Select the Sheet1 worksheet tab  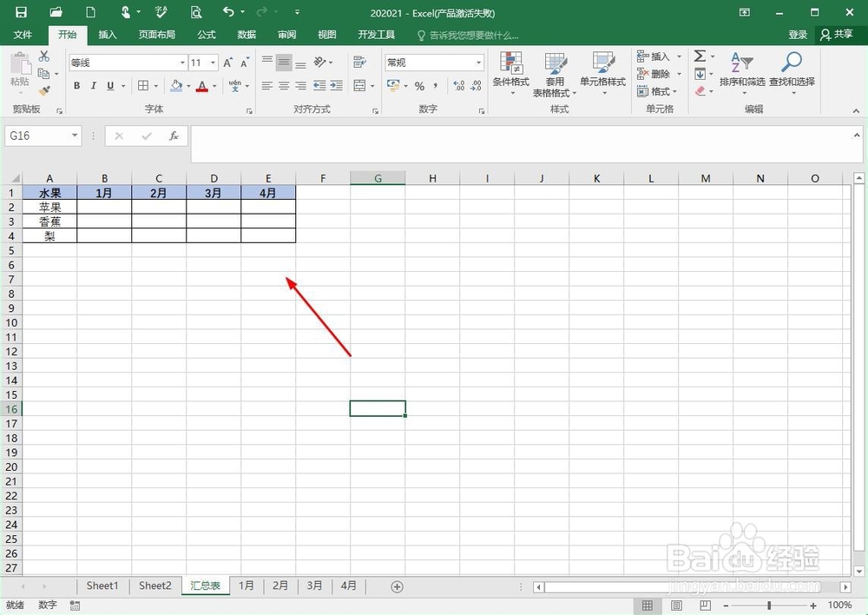[102, 585]
